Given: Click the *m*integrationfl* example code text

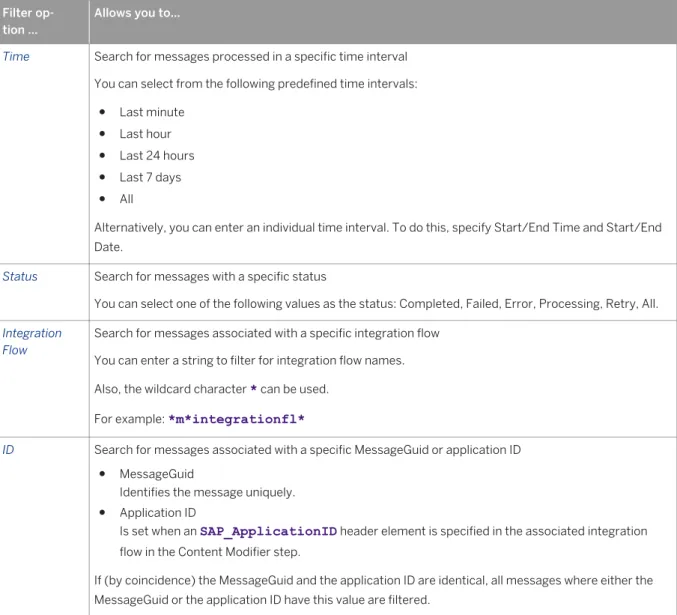Looking at the screenshot, I should [x=236, y=419].
